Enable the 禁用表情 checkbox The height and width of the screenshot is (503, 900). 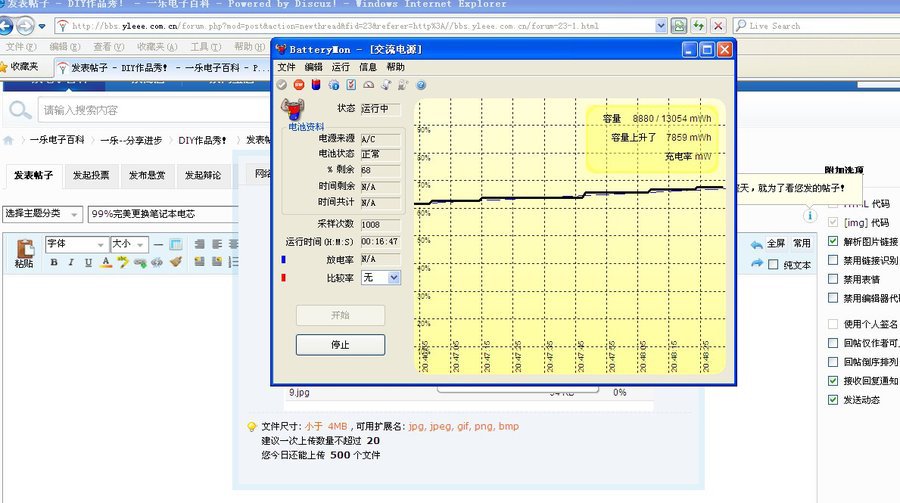[834, 279]
